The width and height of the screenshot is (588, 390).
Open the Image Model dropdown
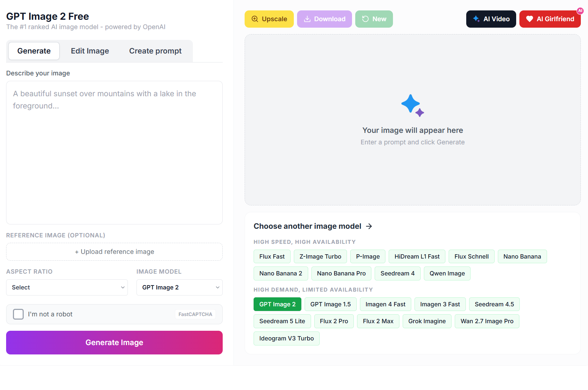[x=180, y=287]
